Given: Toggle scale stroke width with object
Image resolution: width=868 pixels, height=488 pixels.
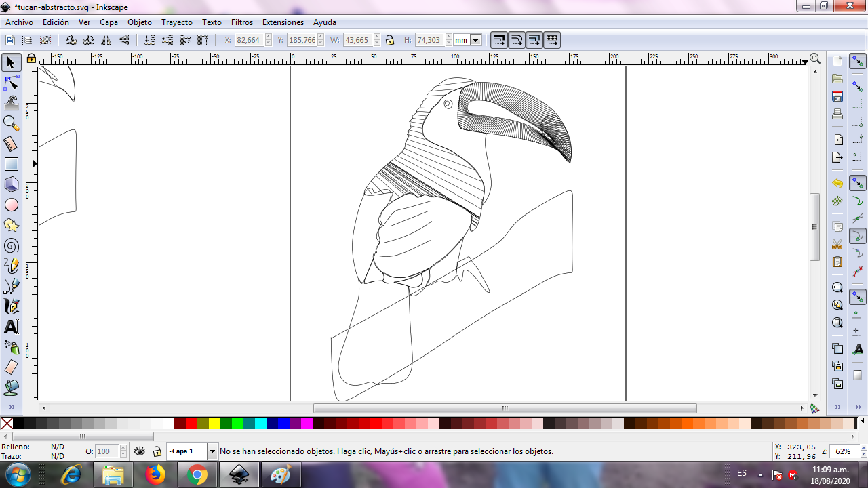Looking at the screenshot, I should (499, 40).
